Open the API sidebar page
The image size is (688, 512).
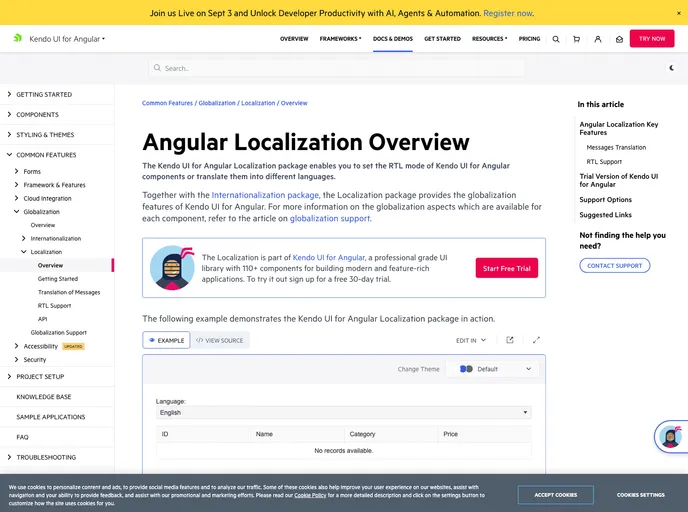click(43, 319)
